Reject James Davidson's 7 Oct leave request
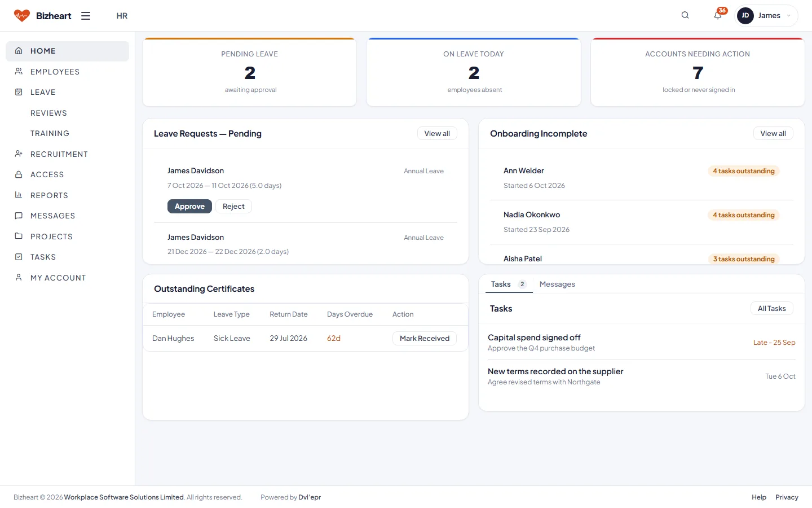812x508 pixels. click(233, 207)
